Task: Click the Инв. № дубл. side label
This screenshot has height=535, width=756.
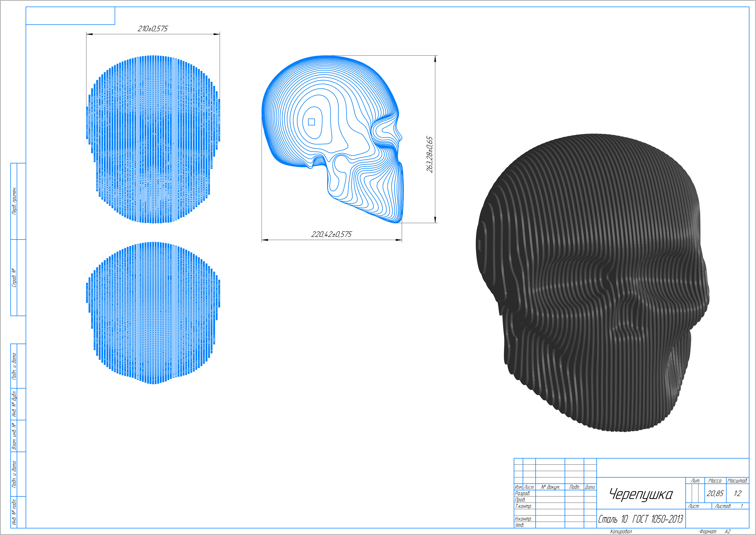Action: [x=14, y=404]
